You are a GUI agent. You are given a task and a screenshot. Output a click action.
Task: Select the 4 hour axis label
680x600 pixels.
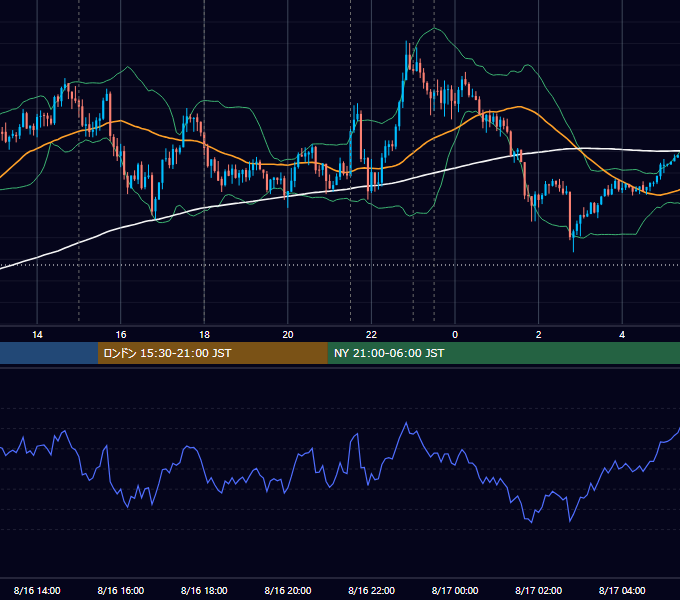pyautogui.click(x=622, y=335)
